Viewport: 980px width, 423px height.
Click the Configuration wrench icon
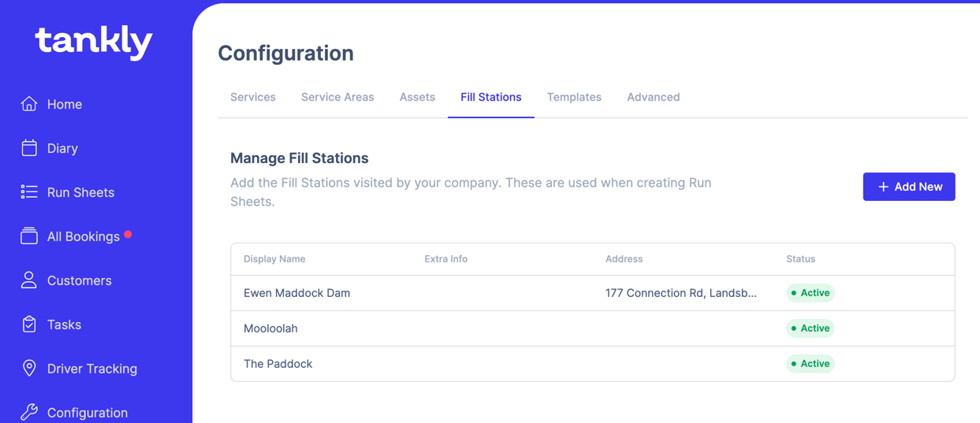pyautogui.click(x=29, y=412)
